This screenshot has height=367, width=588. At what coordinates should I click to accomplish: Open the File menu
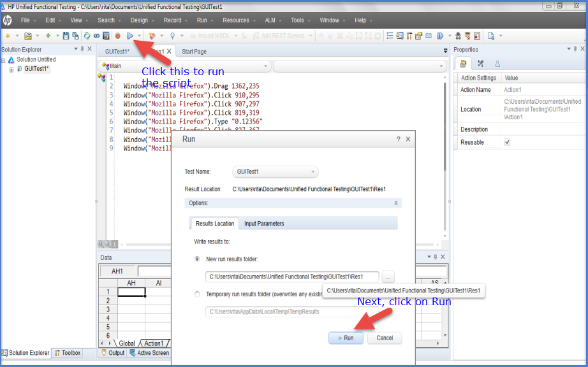[25, 20]
